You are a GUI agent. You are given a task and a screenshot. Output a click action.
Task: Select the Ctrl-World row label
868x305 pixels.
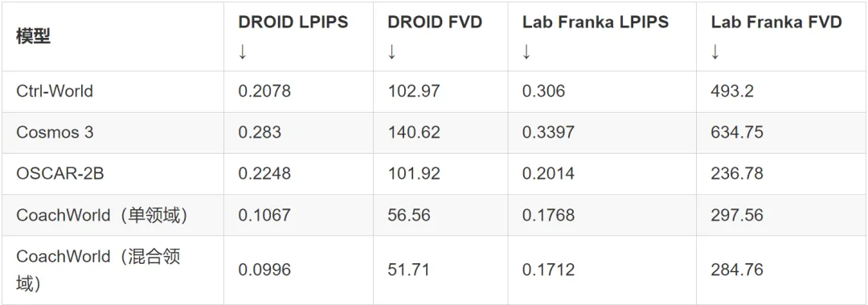pyautogui.click(x=55, y=91)
